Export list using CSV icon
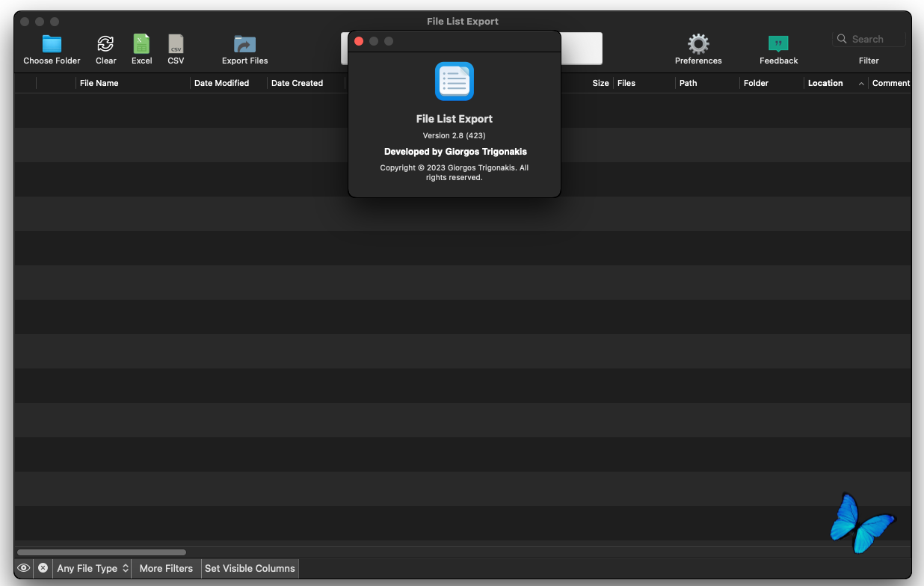The width and height of the screenshot is (924, 586). click(176, 44)
